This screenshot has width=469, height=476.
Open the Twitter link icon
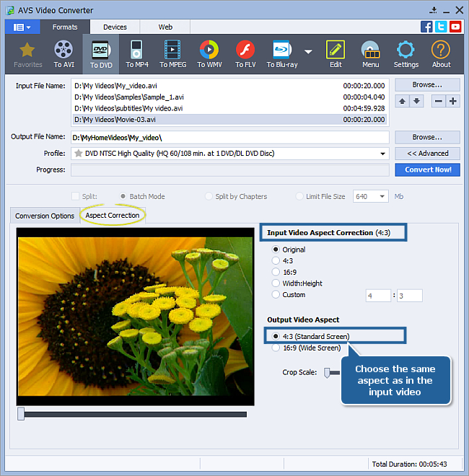pyautogui.click(x=441, y=27)
